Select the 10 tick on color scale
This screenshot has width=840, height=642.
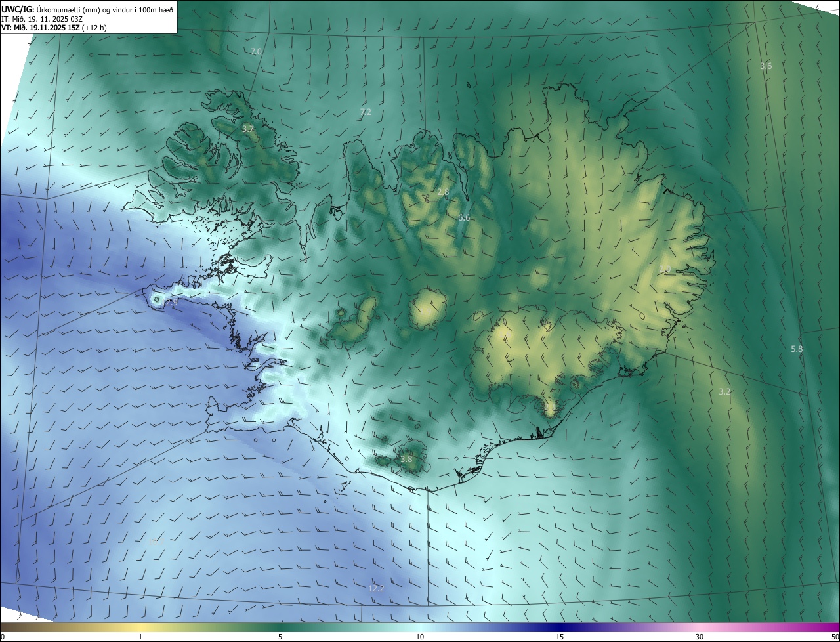tap(420, 637)
